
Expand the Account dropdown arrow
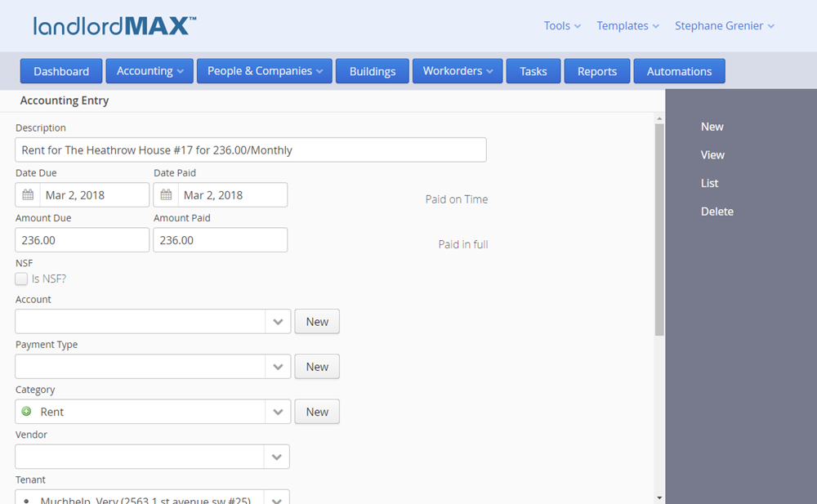tap(278, 322)
